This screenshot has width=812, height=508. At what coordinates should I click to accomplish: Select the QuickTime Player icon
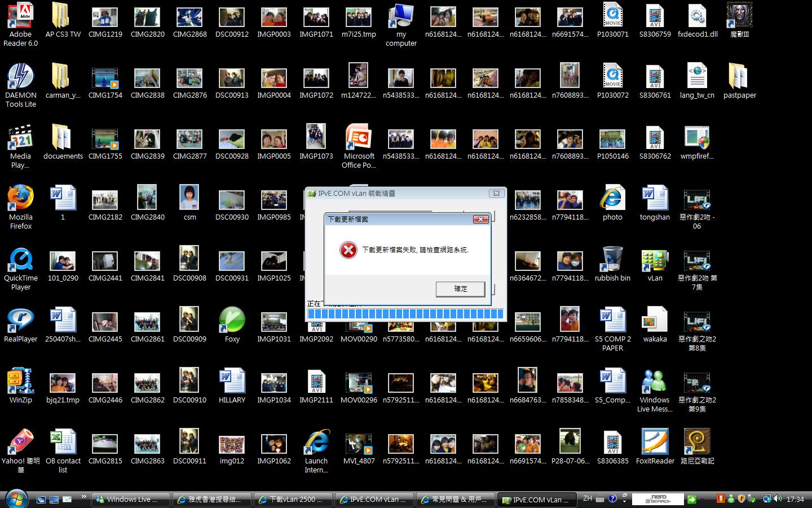click(x=21, y=269)
